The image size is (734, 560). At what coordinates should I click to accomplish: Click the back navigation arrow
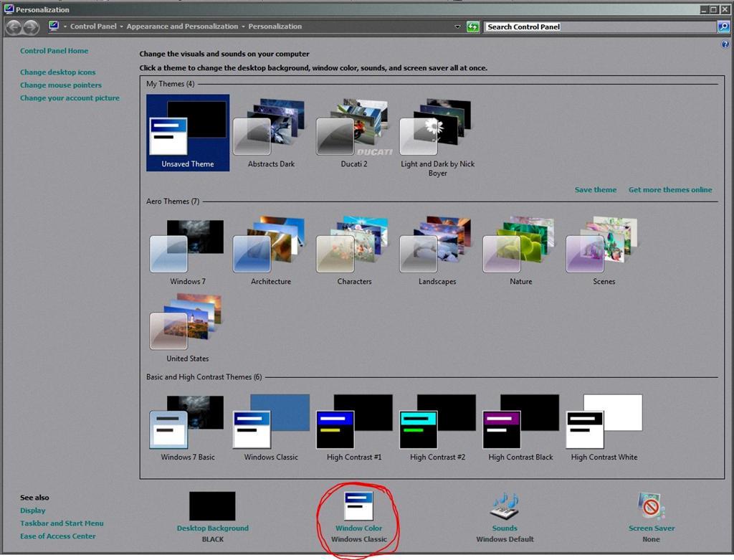point(14,27)
